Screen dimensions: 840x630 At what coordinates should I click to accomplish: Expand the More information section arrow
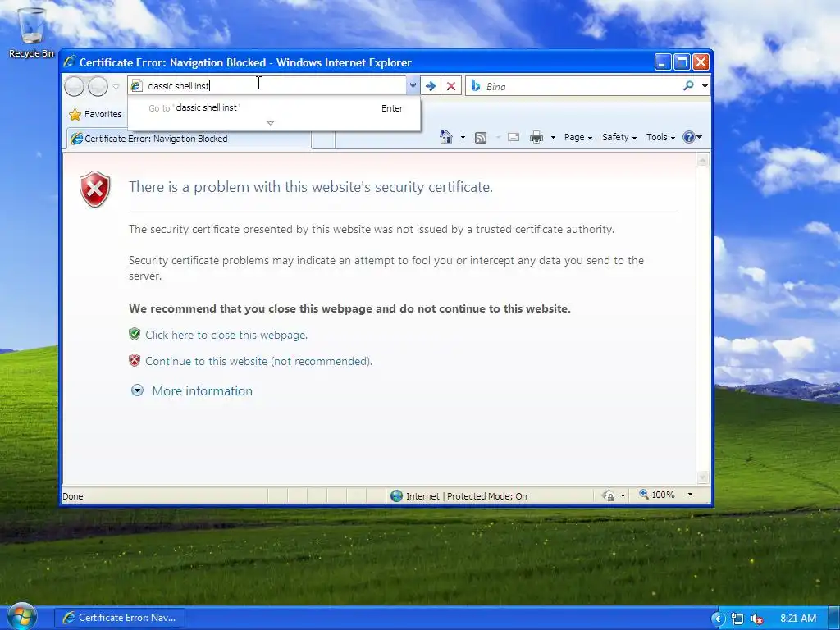pyautogui.click(x=137, y=390)
